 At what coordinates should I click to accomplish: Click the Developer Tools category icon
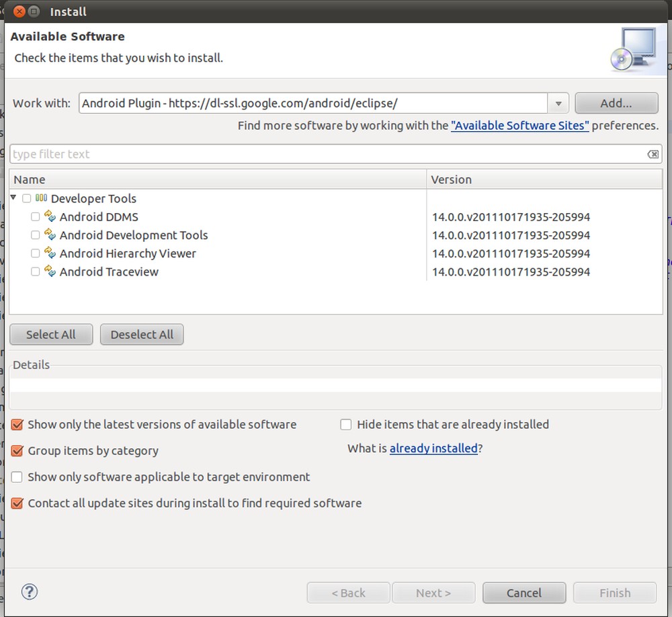(40, 198)
